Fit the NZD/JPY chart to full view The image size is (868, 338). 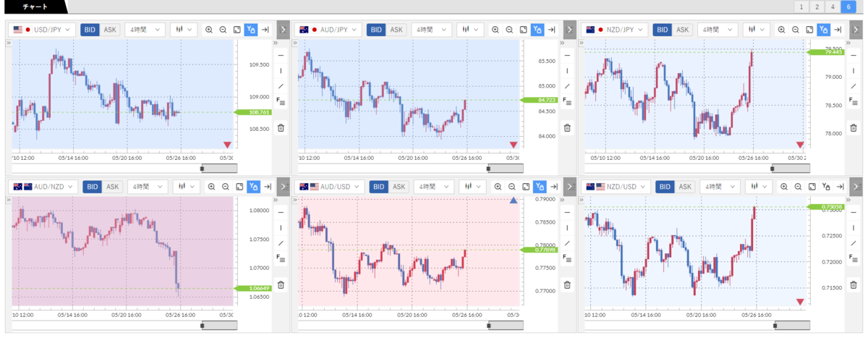click(809, 30)
